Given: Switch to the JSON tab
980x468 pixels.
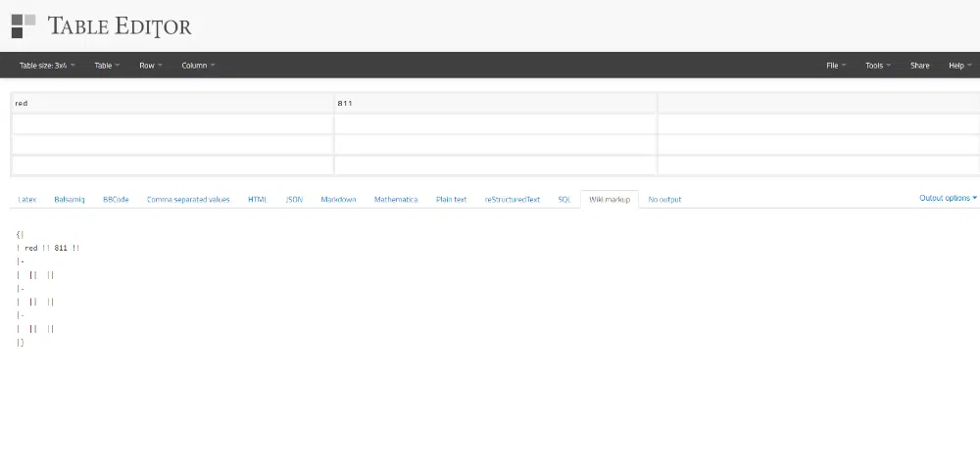Looking at the screenshot, I should click(x=294, y=199).
